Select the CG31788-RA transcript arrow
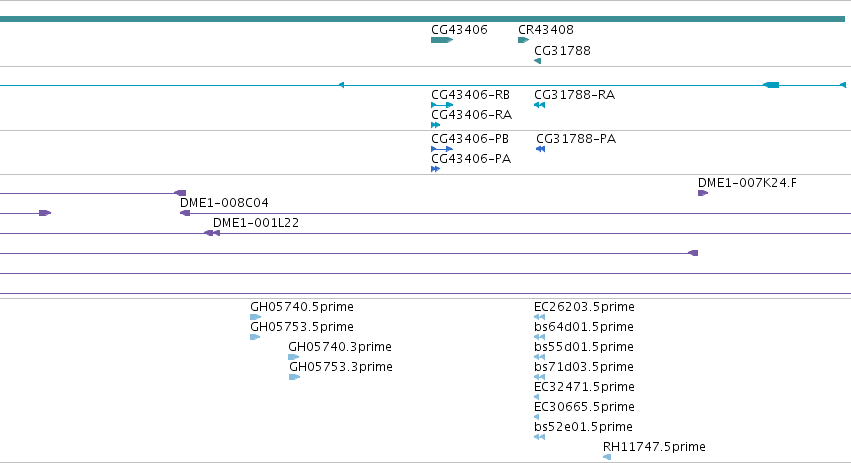This screenshot has height=463, width=851. [539, 105]
